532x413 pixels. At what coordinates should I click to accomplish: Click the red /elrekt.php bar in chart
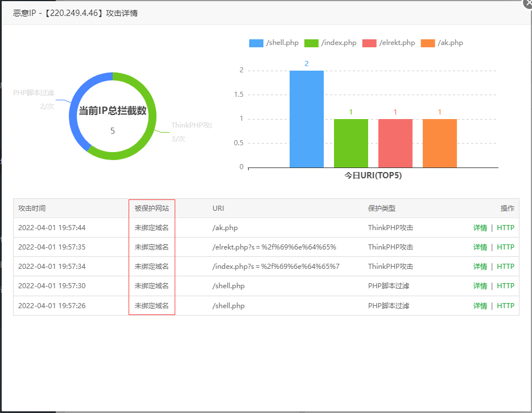pyautogui.click(x=395, y=143)
